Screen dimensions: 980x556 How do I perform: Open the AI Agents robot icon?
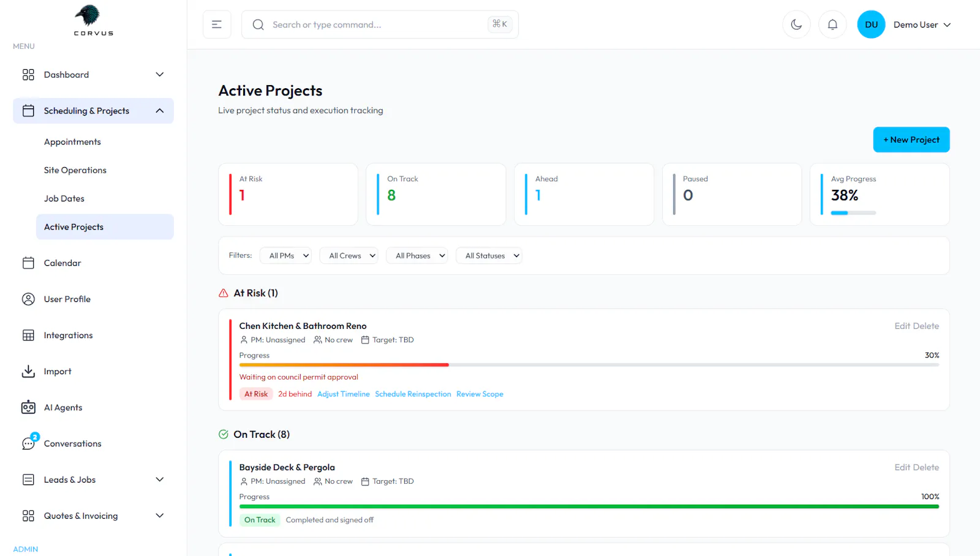click(x=28, y=407)
